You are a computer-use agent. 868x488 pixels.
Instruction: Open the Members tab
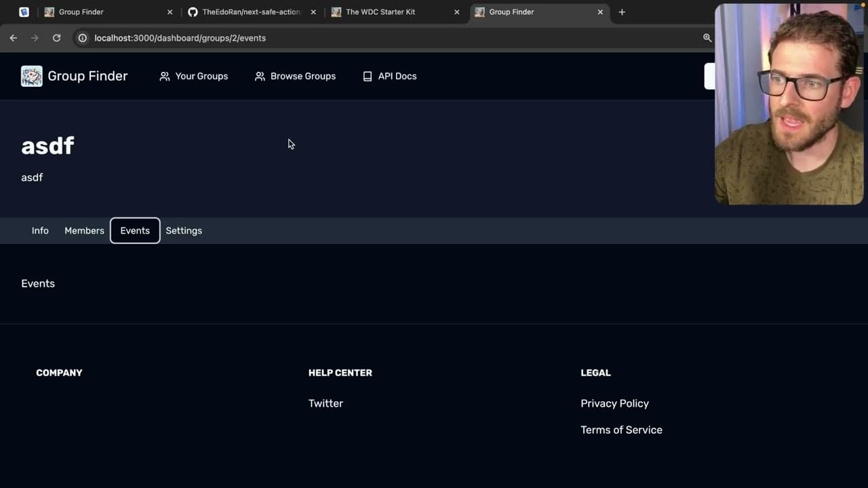[x=84, y=230]
